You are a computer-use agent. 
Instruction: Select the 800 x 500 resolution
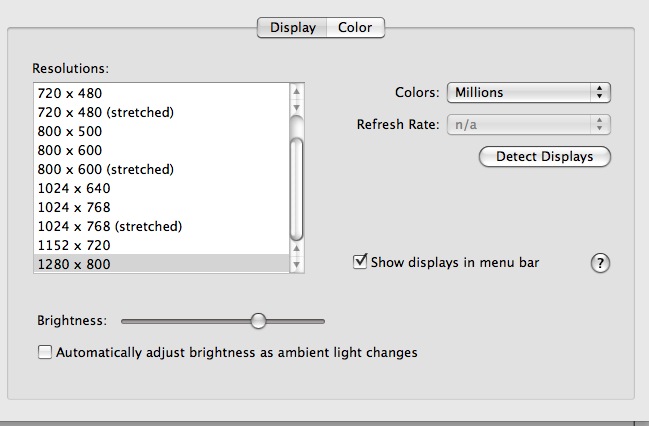[x=162, y=131]
